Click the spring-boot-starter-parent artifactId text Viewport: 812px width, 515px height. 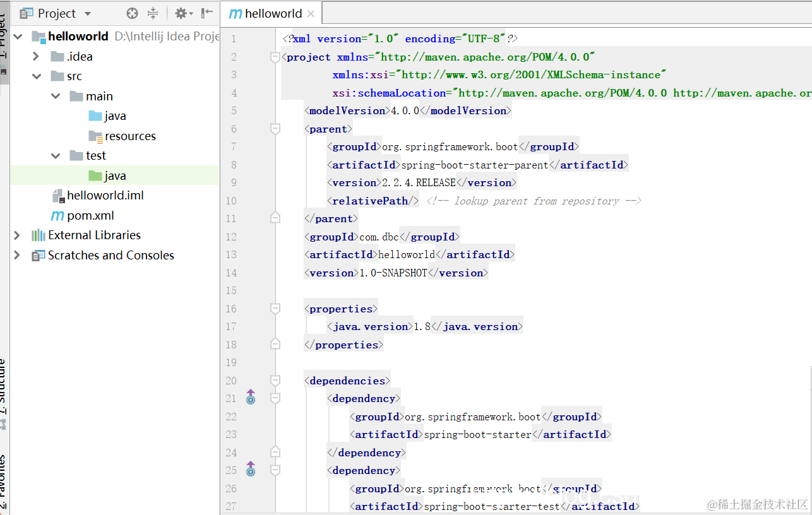pos(474,165)
